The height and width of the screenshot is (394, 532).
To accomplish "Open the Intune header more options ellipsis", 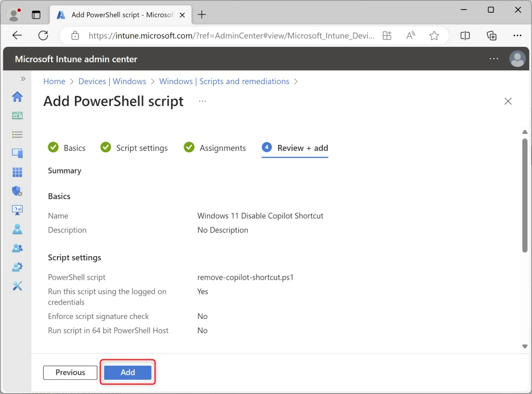I will (x=494, y=59).
